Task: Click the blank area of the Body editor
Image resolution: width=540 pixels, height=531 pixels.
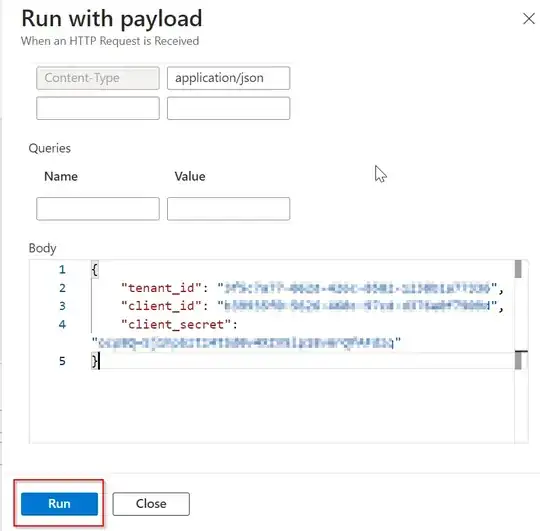Action: [x=272, y=406]
